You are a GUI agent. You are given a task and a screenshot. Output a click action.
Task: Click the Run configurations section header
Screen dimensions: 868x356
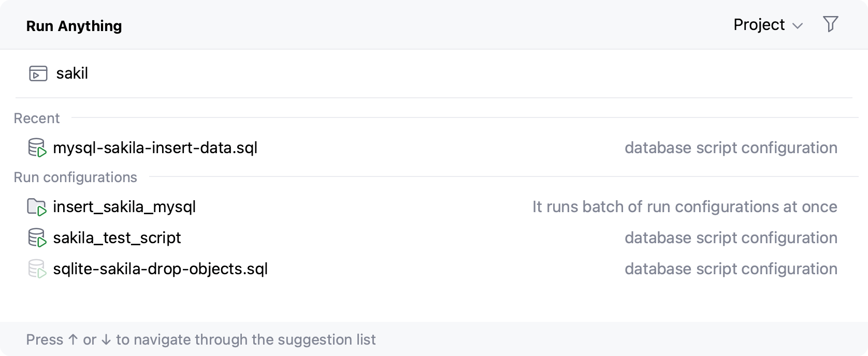point(75,177)
